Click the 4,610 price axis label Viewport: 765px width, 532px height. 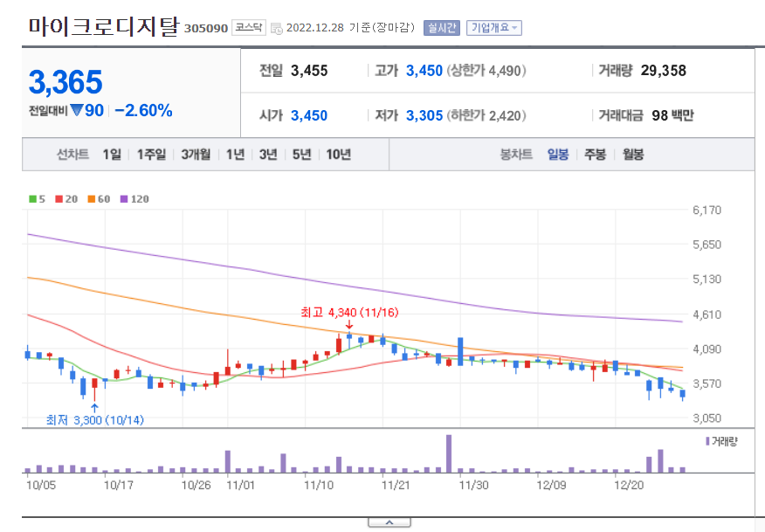click(707, 314)
